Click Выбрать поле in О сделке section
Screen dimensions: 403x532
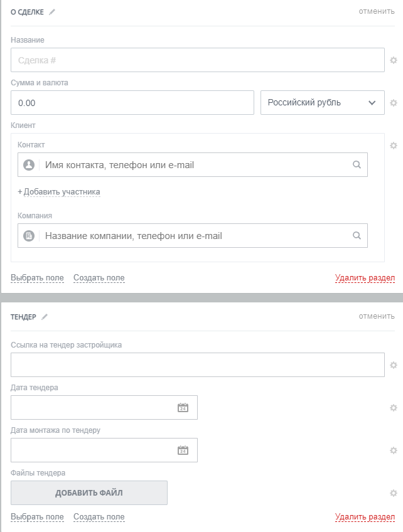[x=37, y=278]
